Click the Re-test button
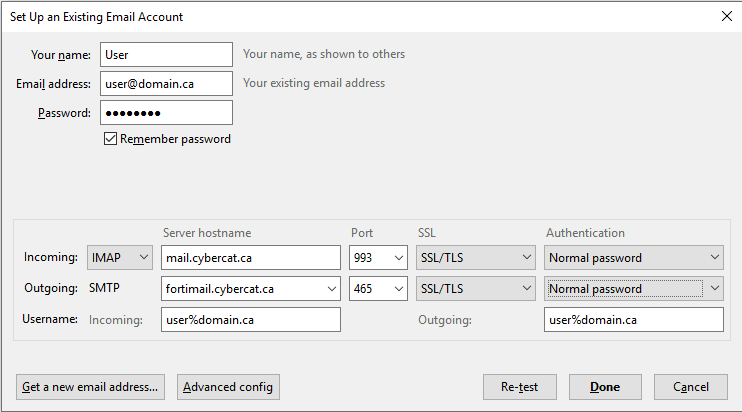This screenshot has width=742, height=412. point(519,387)
